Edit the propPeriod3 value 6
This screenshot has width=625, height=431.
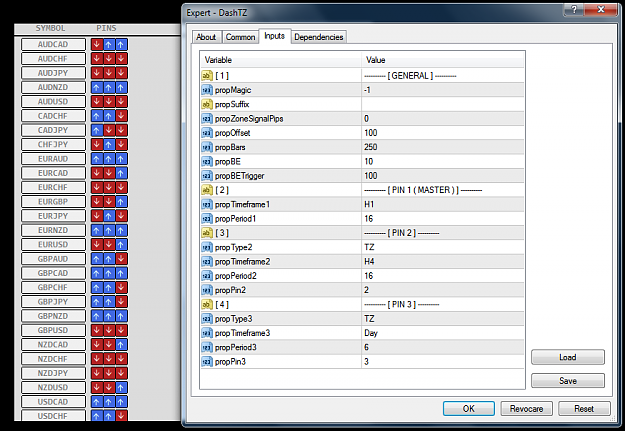(443, 348)
